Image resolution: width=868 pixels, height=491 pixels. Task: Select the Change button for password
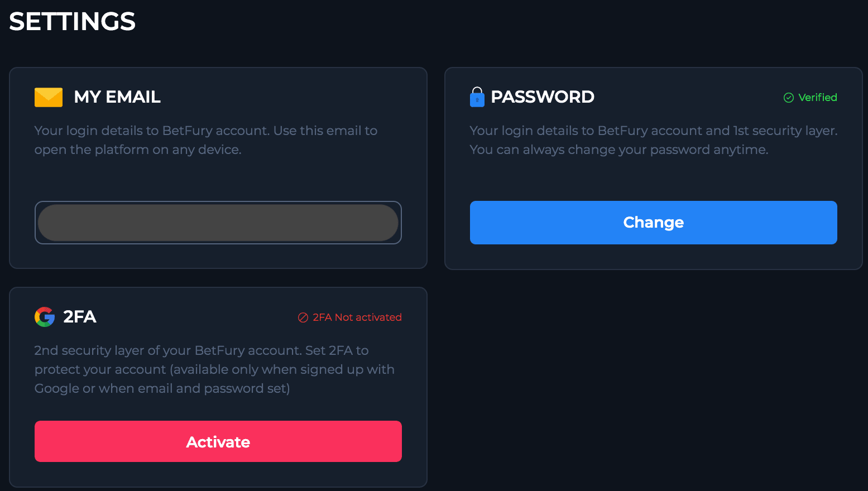click(x=653, y=222)
